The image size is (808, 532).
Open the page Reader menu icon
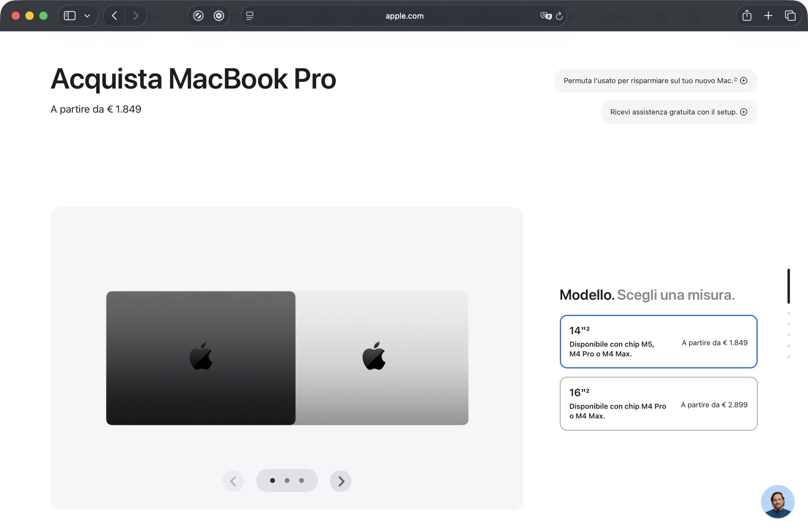pyautogui.click(x=250, y=15)
